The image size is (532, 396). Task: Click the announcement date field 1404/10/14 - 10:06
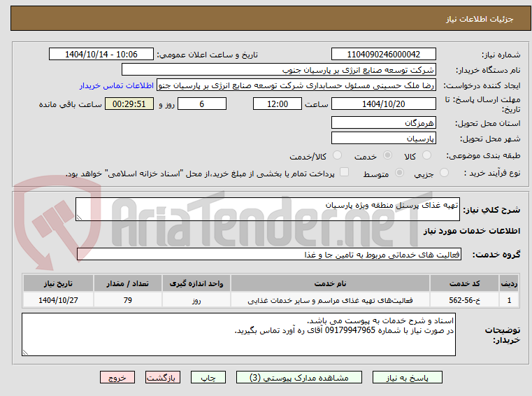pos(101,55)
